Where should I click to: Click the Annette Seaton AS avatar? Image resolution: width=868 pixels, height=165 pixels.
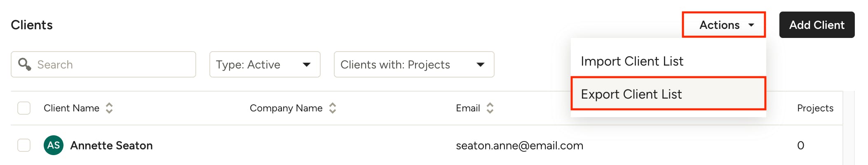pyautogui.click(x=54, y=145)
